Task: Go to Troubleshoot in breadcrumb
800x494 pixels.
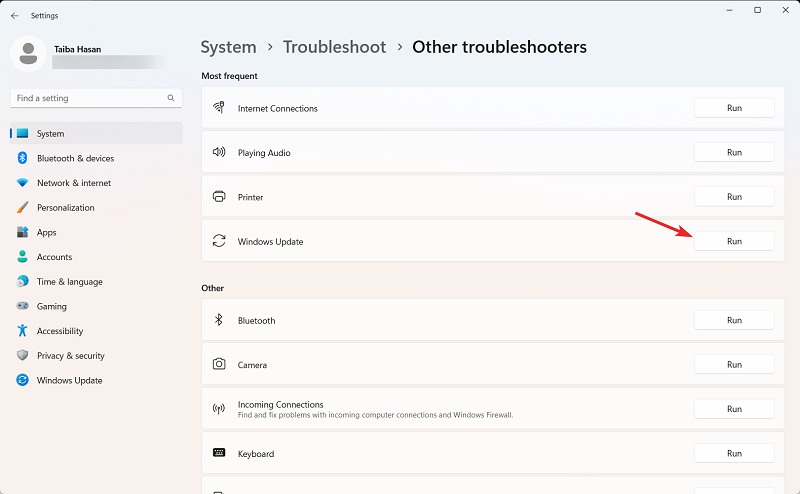Action: (x=333, y=47)
